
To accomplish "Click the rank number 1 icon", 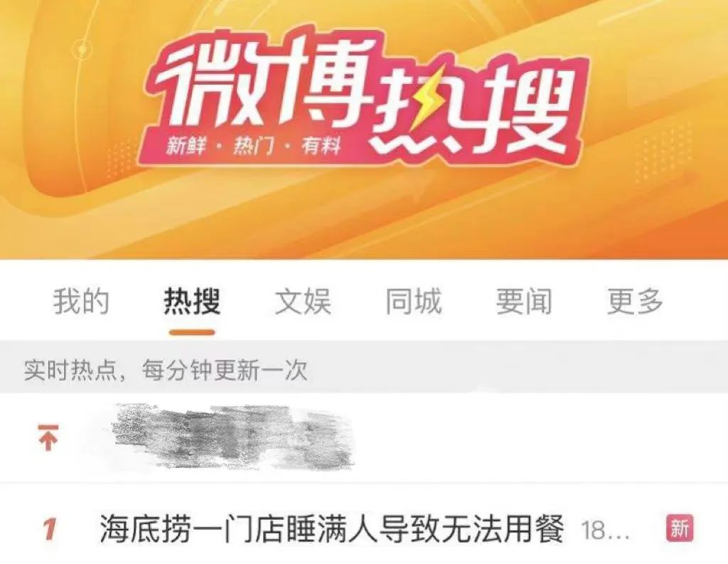I will coord(49,528).
